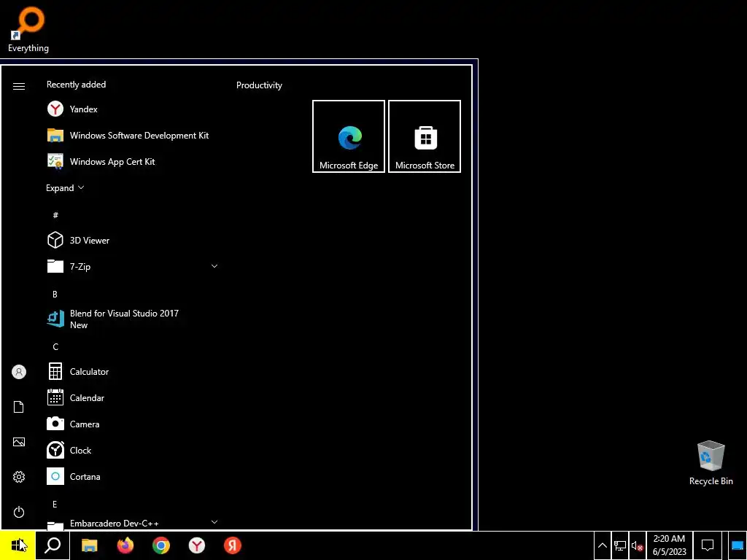Screen dimensions: 747x560
Task: Open red Yandex Я taskbar icon
Action: 233,545
